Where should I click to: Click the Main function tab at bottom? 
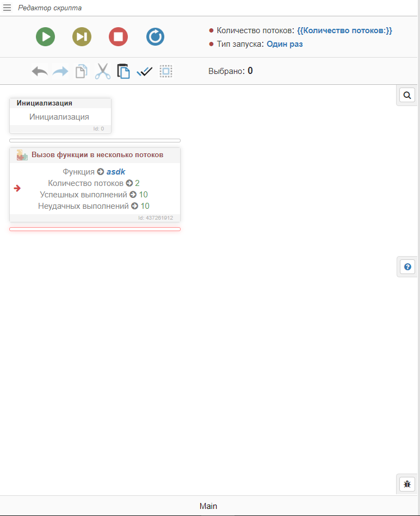point(208,506)
